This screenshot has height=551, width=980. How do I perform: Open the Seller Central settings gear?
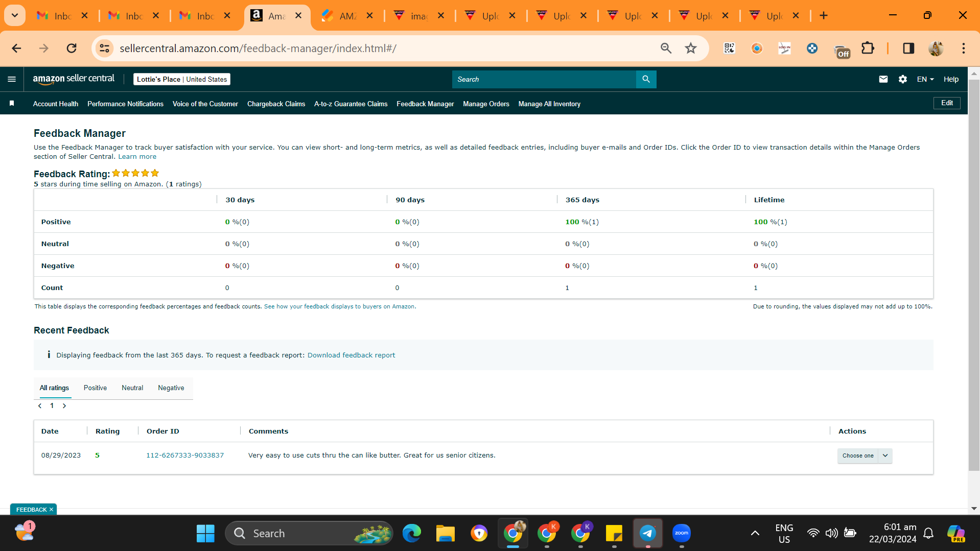click(903, 79)
